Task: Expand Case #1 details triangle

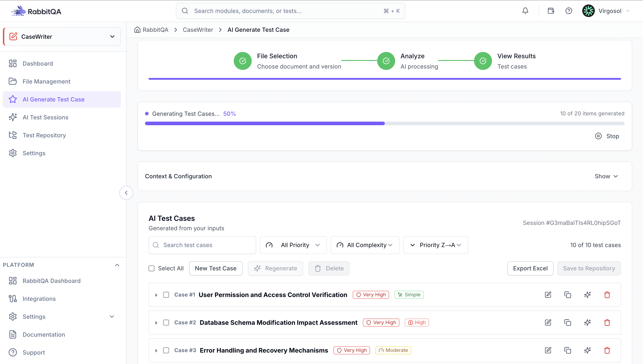Action: pyautogui.click(x=156, y=295)
